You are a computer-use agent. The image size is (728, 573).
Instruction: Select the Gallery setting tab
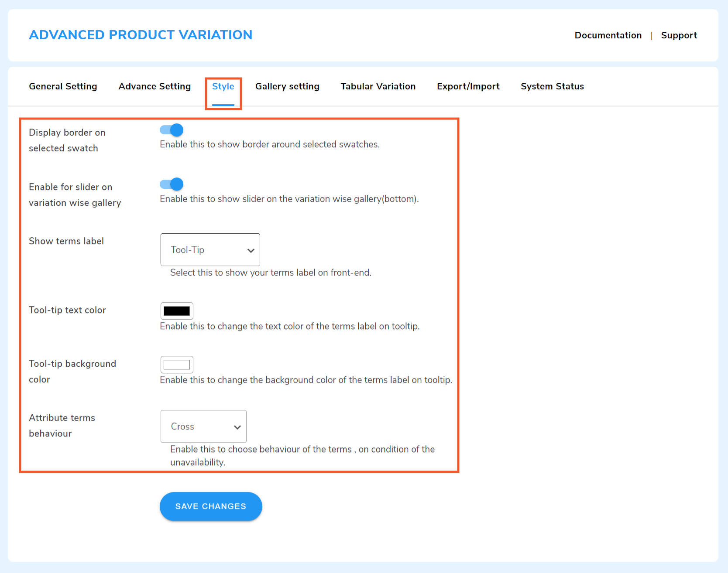(x=287, y=86)
